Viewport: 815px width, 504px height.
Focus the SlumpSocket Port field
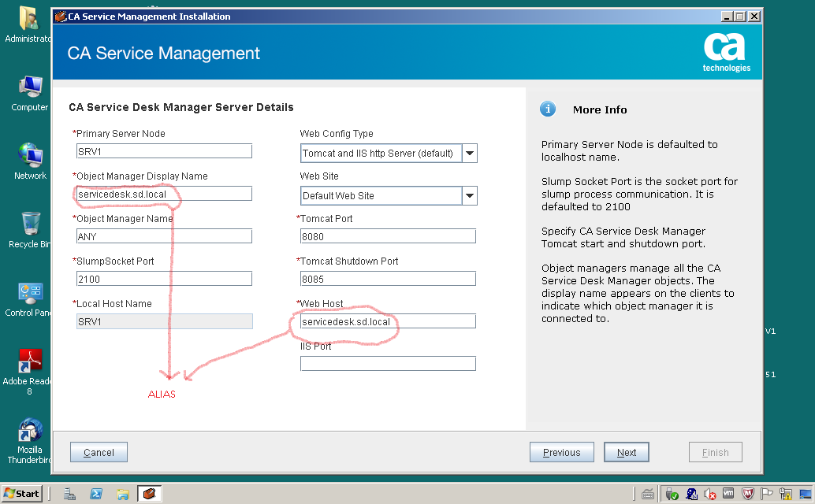coord(164,279)
